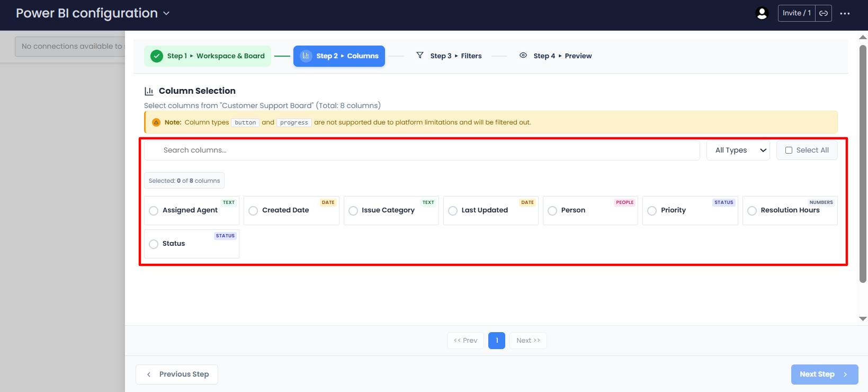Select the Priority column radio

point(652,211)
